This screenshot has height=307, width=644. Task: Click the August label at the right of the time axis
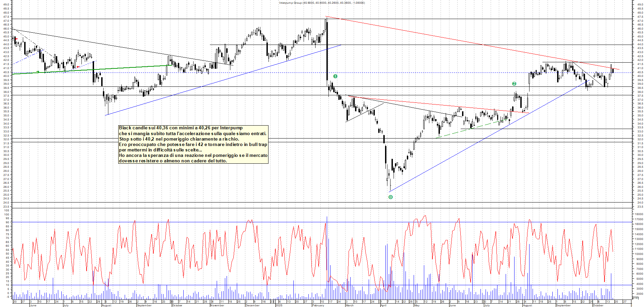[527, 305]
